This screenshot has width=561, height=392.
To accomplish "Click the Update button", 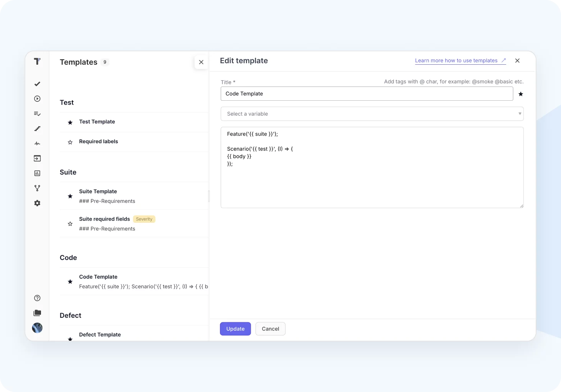I will pyautogui.click(x=235, y=329).
